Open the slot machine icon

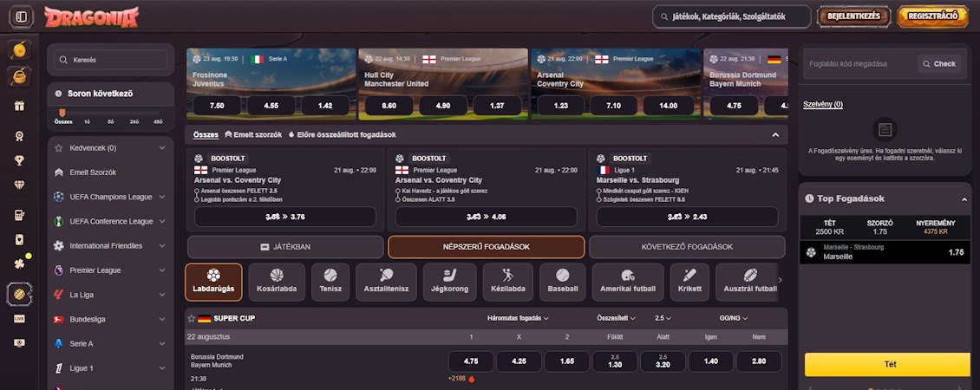[19, 215]
